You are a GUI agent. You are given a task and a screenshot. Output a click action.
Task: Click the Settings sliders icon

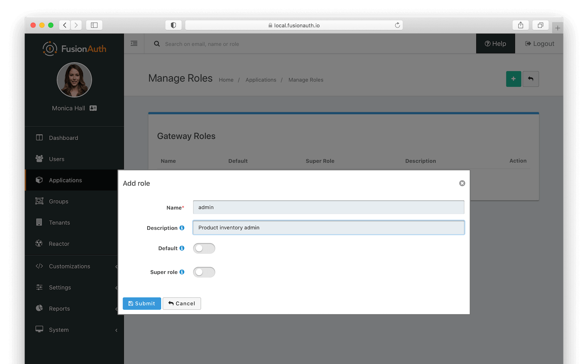[39, 287]
